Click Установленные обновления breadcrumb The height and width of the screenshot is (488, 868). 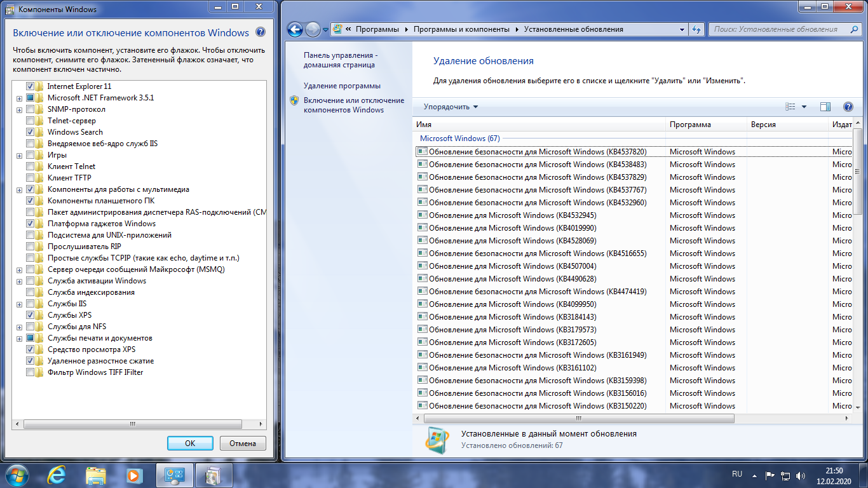(573, 29)
